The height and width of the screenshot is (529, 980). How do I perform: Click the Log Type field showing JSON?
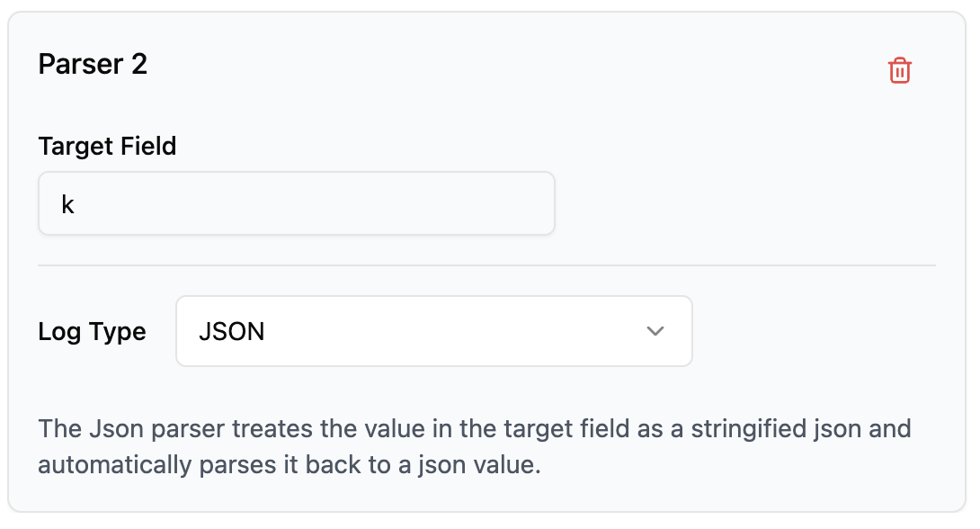(x=433, y=331)
